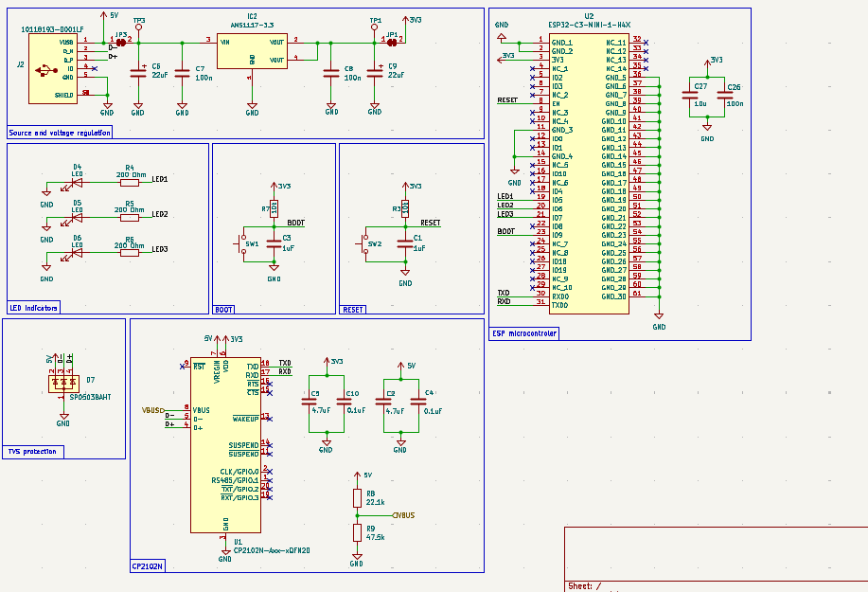Select resistor R5 200 Ohm
Image resolution: width=868 pixels, height=592 pixels.
tap(130, 218)
